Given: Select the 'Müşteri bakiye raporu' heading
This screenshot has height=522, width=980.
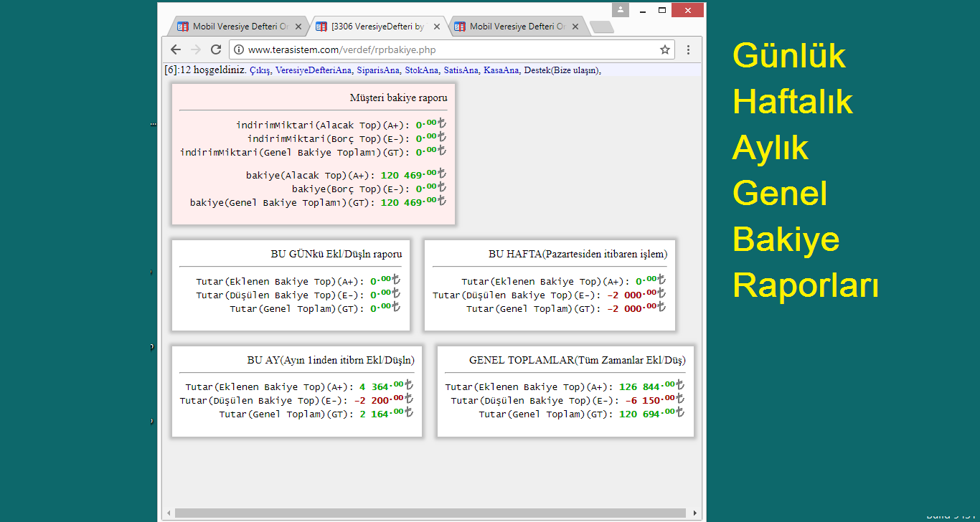Looking at the screenshot, I should (399, 97).
